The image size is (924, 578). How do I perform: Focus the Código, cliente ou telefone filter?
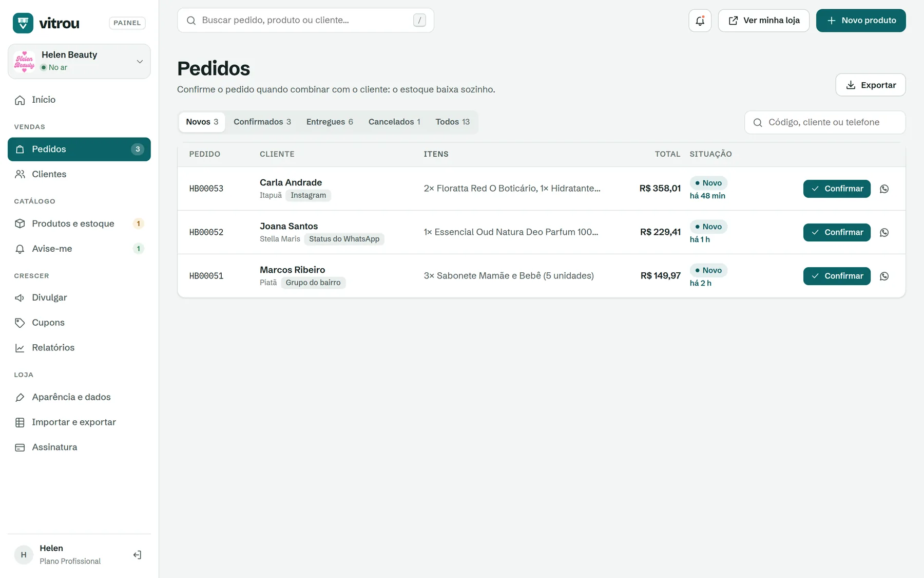825,122
